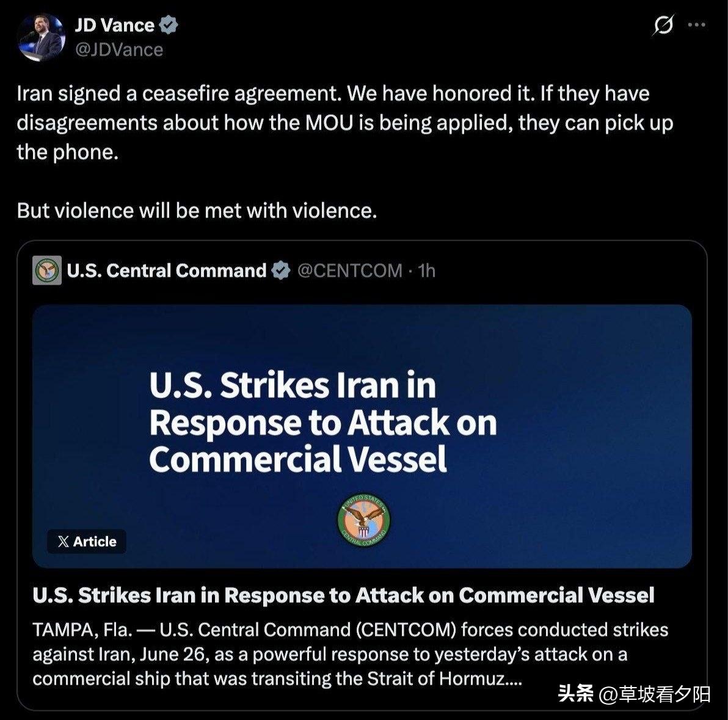Open the U.S. Central Command account name
The width and height of the screenshot is (728, 720).
tap(167, 271)
